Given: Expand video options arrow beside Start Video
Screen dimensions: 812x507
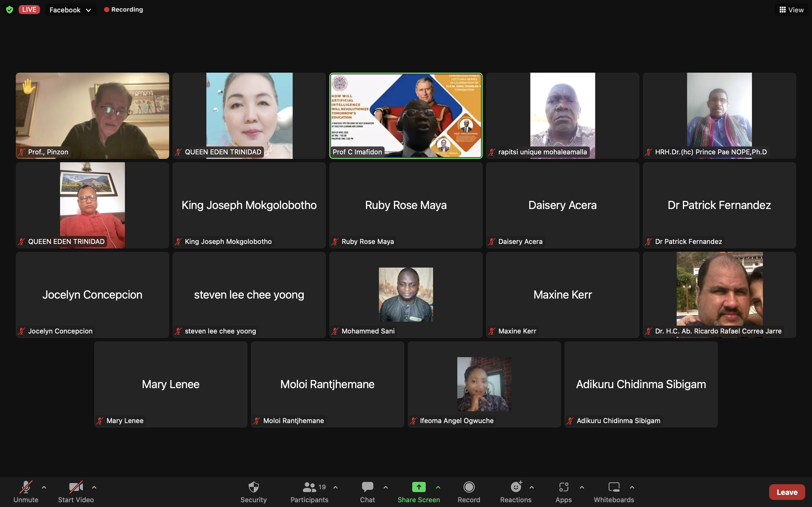Looking at the screenshot, I should coord(94,487).
